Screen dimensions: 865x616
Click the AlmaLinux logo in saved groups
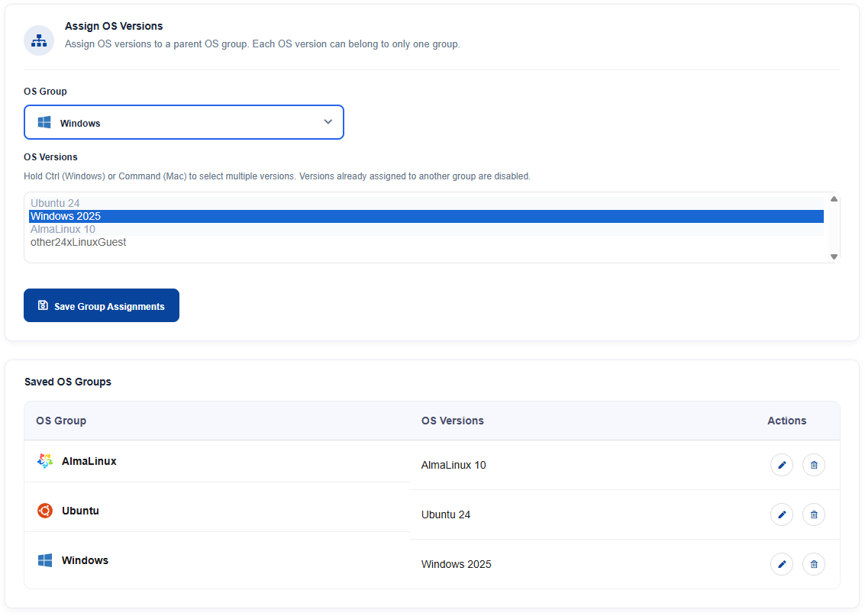[x=45, y=461]
